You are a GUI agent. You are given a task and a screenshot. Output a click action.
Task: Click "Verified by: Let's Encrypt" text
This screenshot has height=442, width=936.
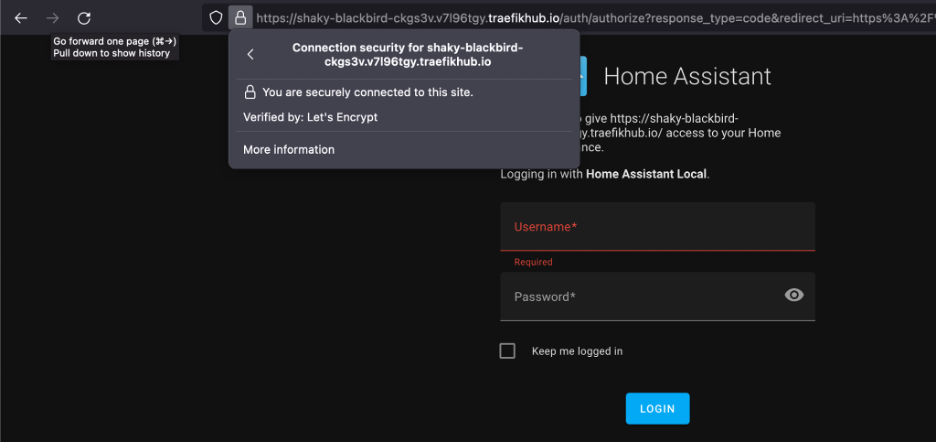point(310,117)
